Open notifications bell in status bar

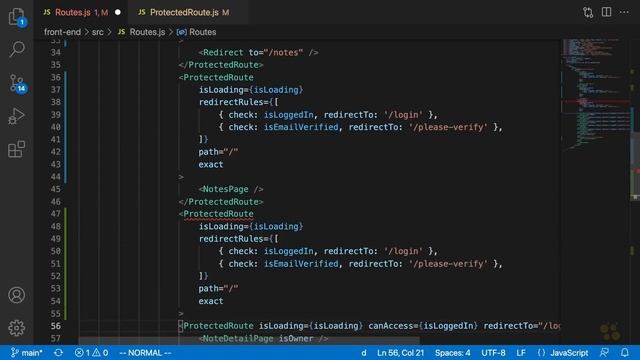tap(624, 353)
